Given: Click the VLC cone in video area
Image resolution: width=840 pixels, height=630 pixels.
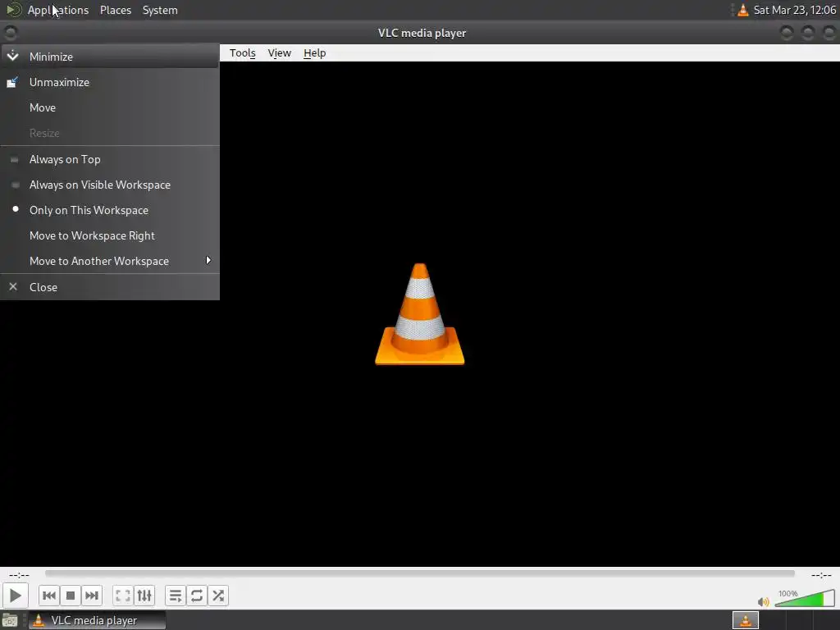Looking at the screenshot, I should (419, 314).
